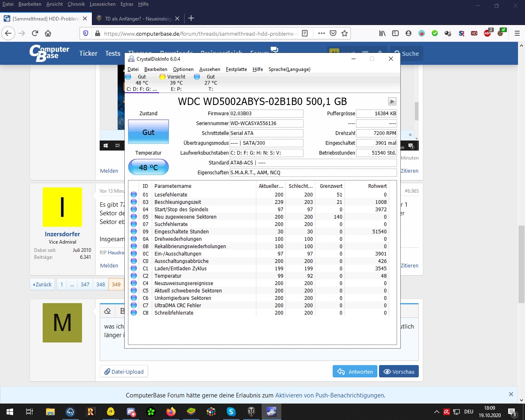
Task: Go to forum page 347
Action: (85, 284)
